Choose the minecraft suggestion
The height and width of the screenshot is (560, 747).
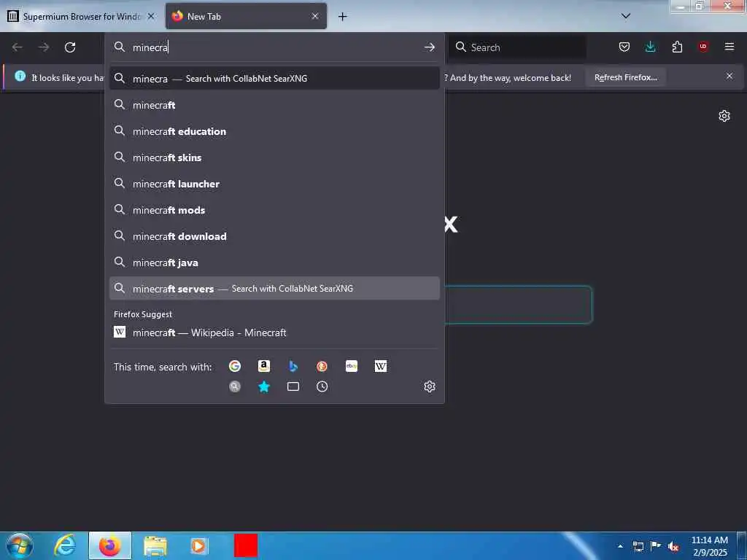click(274, 105)
